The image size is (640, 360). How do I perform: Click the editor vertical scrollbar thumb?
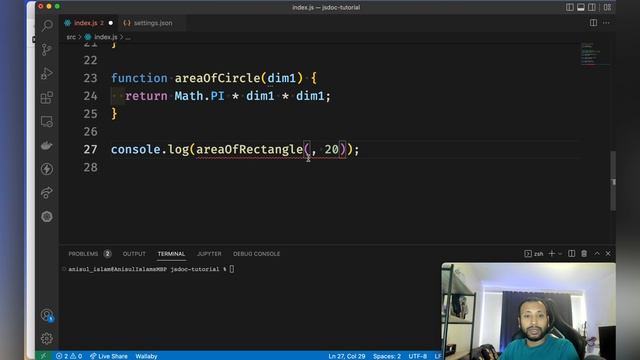613,181
